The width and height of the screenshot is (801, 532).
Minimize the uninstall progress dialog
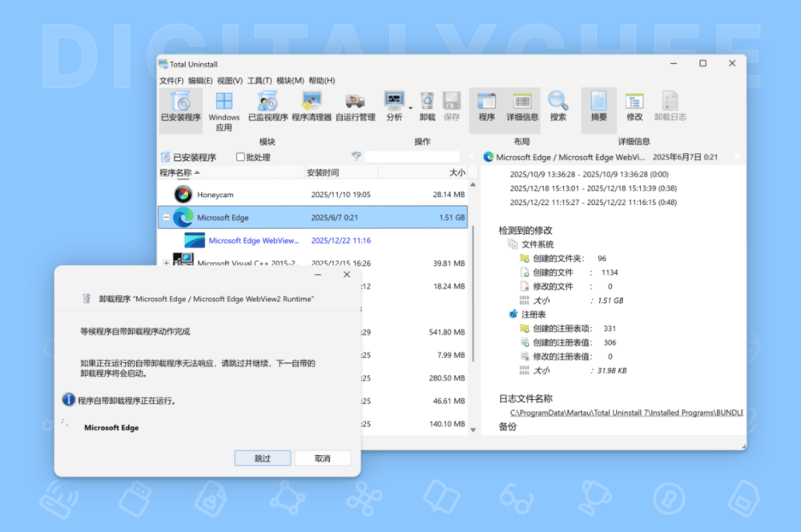pyautogui.click(x=318, y=275)
